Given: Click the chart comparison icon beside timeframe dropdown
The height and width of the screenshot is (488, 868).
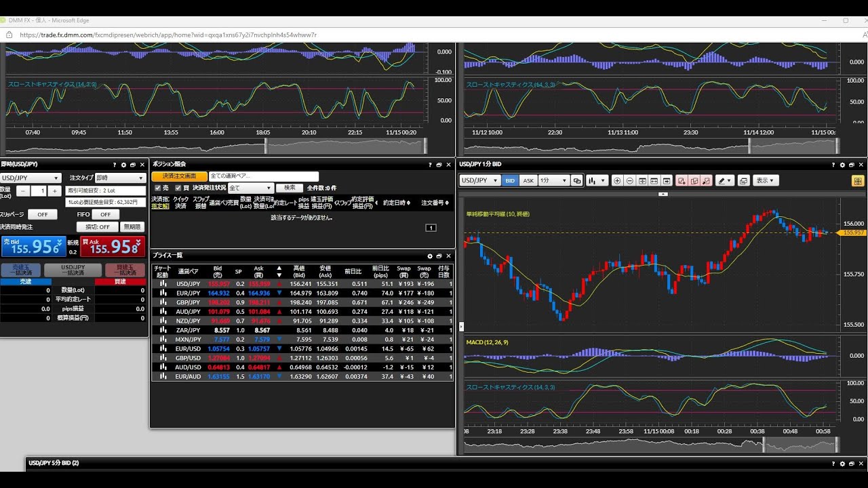Looking at the screenshot, I should [x=576, y=181].
